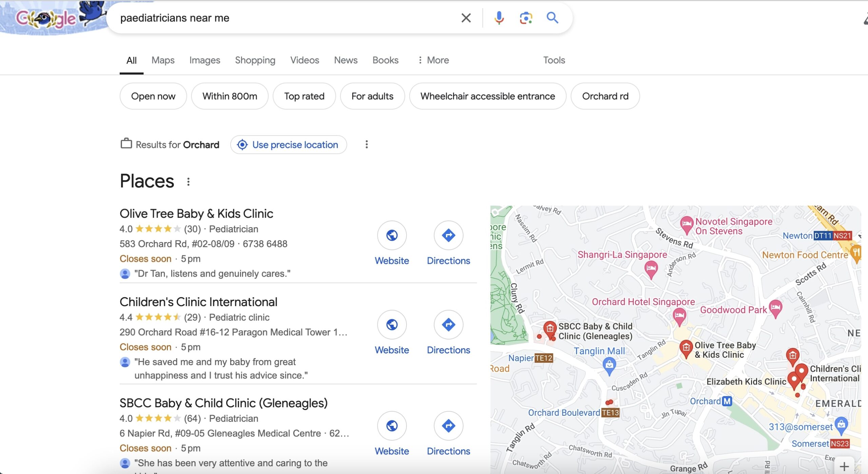Switch to the Videos tab
The image size is (868, 474).
[304, 60]
